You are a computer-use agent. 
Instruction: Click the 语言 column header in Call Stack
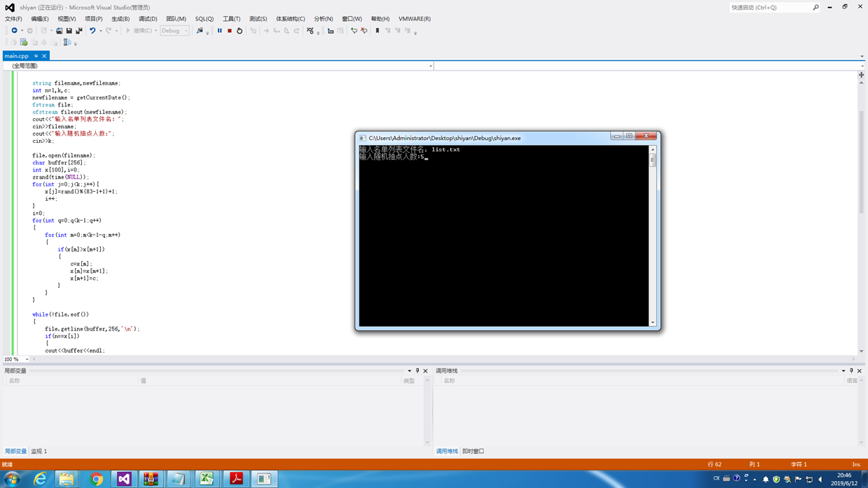pyautogui.click(x=851, y=381)
